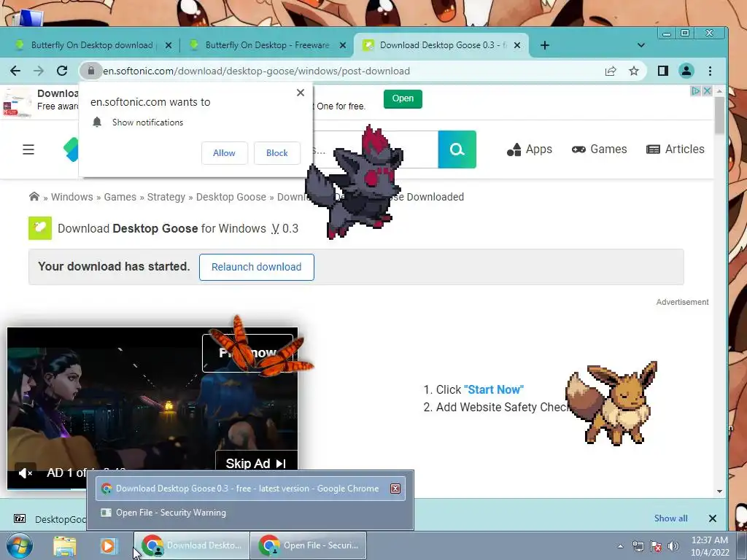This screenshot has width=747, height=560.
Task: Open a new tab with plus button
Action: [x=545, y=45]
